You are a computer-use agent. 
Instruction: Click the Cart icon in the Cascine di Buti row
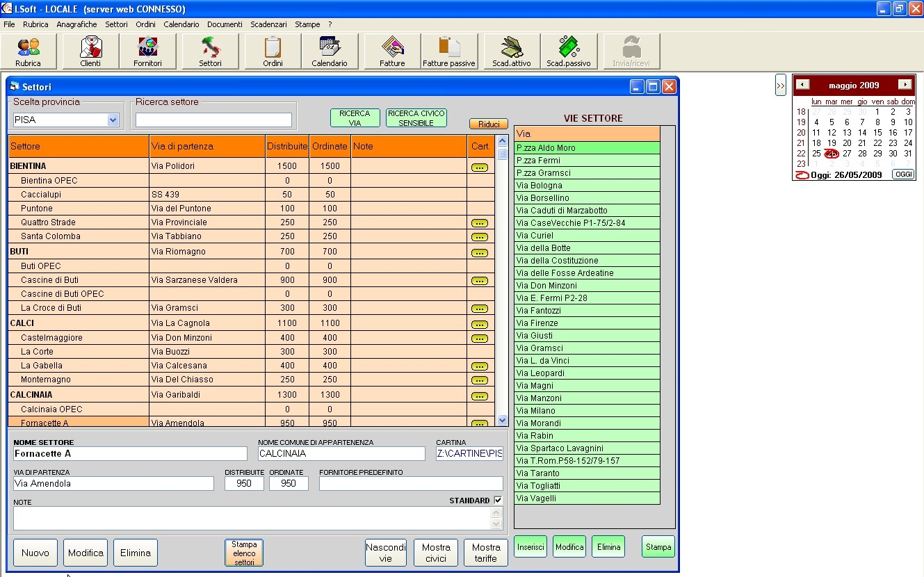coord(480,281)
